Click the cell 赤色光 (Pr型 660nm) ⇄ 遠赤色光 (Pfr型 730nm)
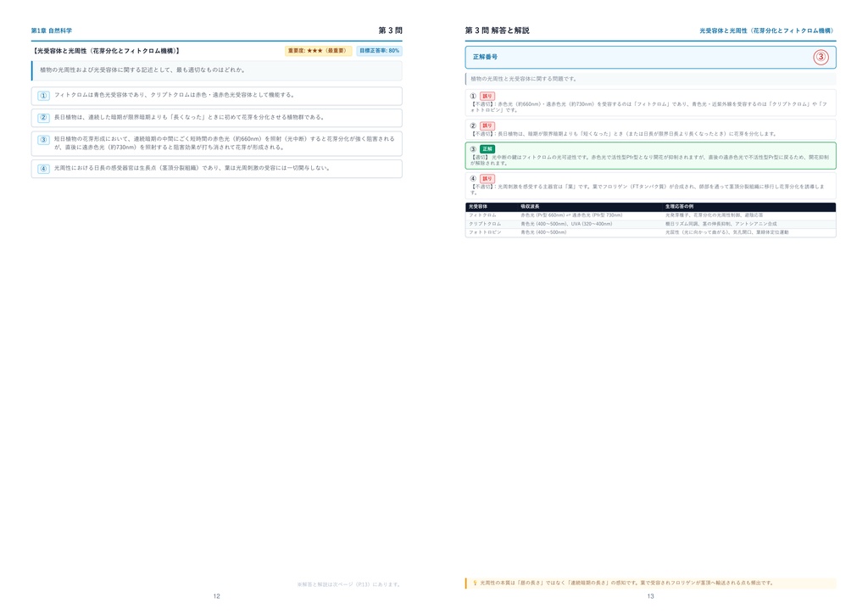The height and width of the screenshot is (614, 868). [571, 215]
